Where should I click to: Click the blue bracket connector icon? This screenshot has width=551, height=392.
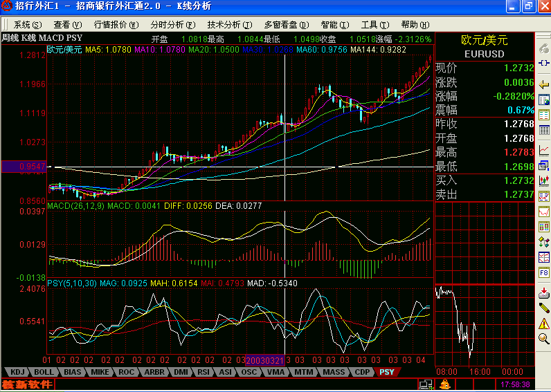point(543,63)
